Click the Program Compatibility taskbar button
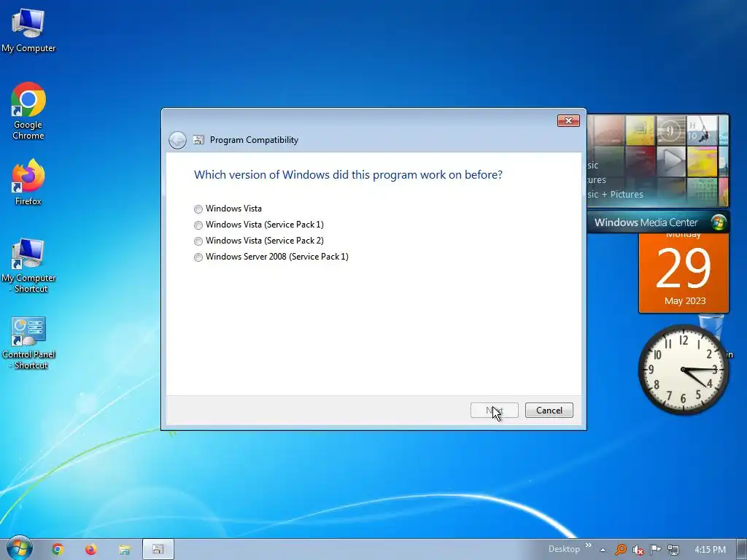Image resolution: width=747 pixels, height=560 pixels. click(158, 550)
